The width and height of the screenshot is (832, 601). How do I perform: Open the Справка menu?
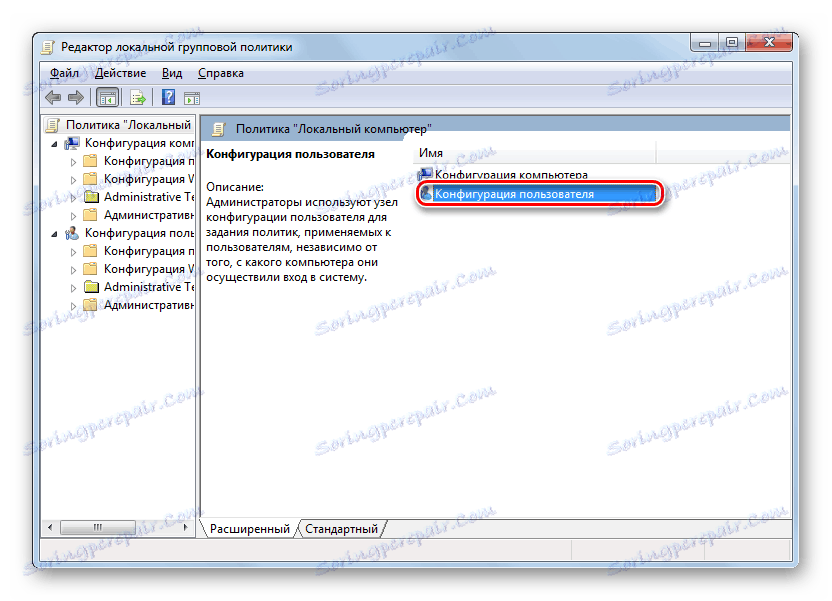click(221, 73)
